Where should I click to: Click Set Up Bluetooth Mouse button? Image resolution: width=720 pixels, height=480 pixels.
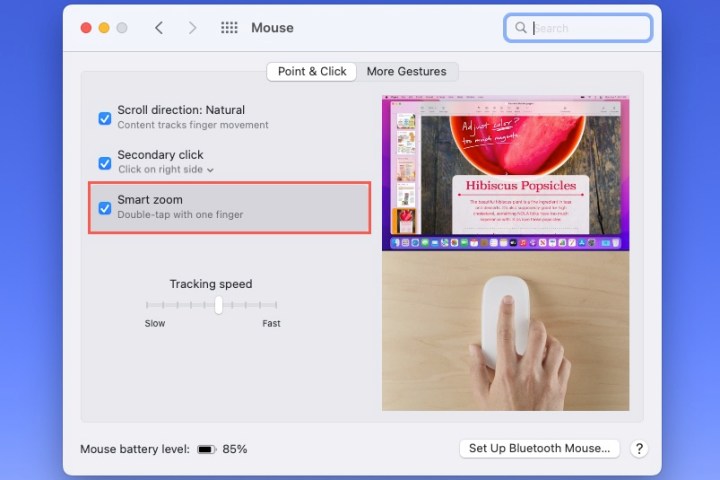(540, 448)
